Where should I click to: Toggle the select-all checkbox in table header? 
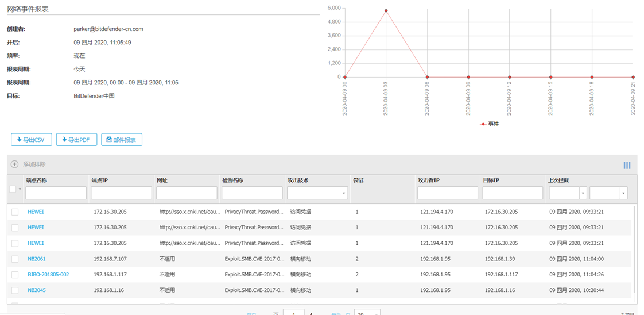point(12,189)
